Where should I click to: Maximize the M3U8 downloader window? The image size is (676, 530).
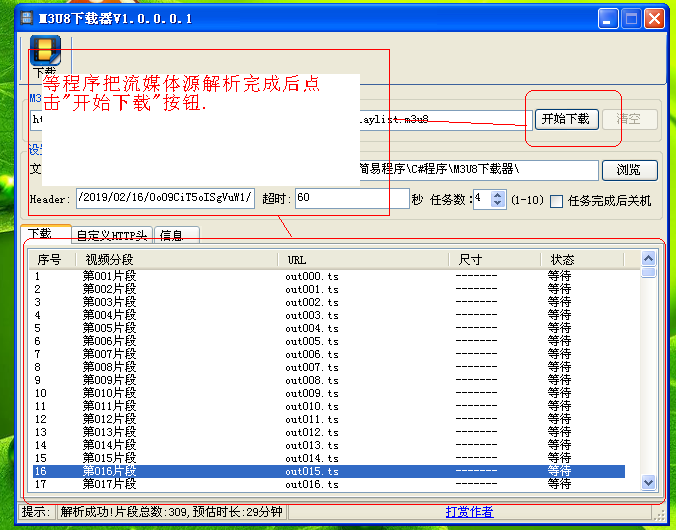(631, 18)
